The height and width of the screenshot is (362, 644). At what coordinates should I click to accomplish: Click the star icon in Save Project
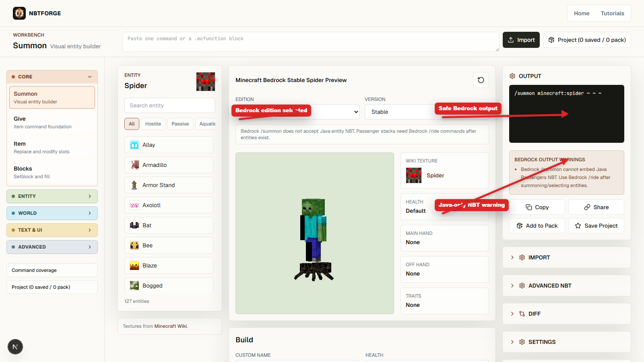click(578, 226)
